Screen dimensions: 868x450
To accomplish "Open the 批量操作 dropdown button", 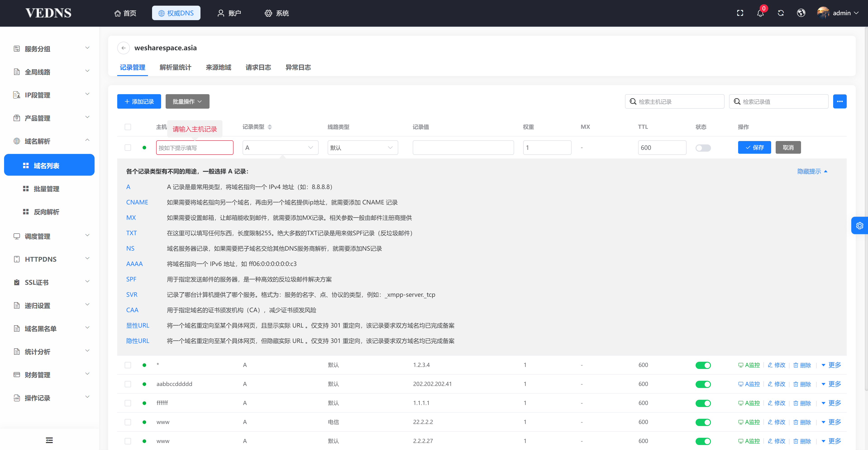I will click(187, 101).
